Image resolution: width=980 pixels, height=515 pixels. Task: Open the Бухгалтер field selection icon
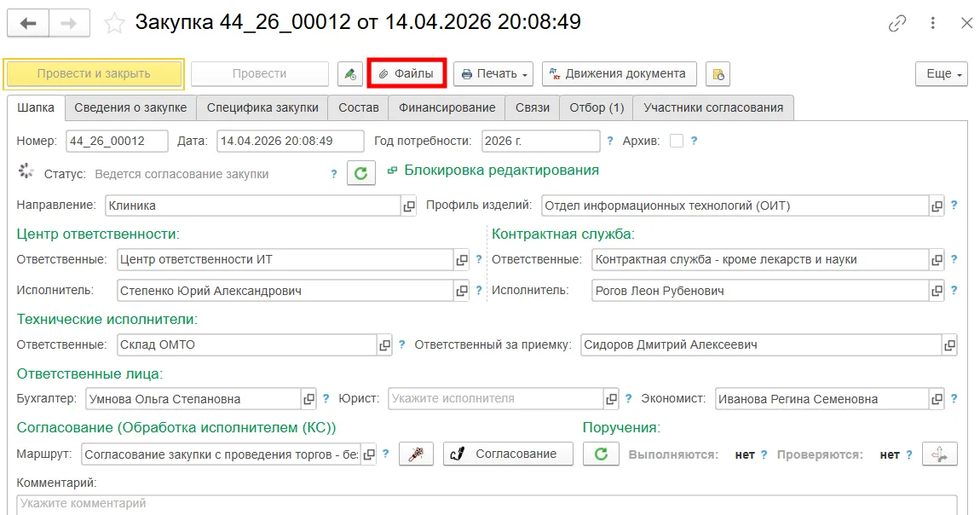click(308, 399)
